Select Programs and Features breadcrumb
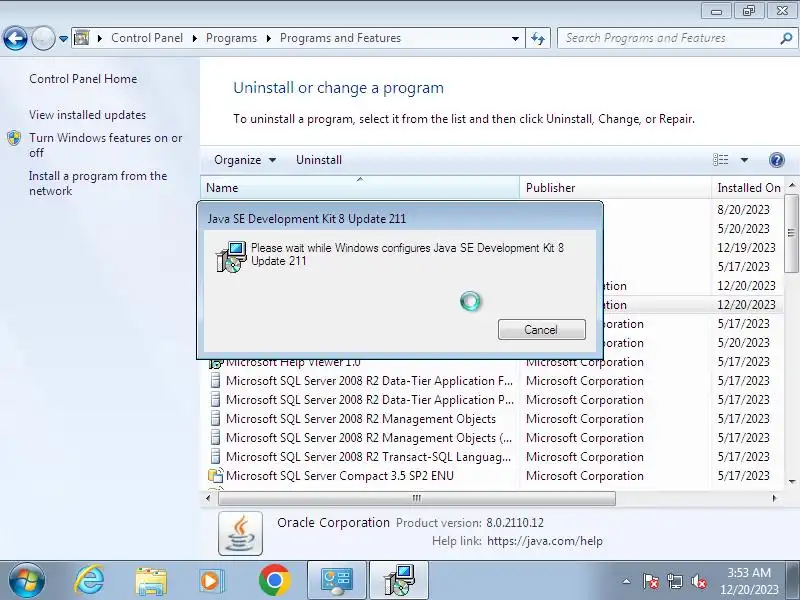800x600 pixels. [x=340, y=38]
